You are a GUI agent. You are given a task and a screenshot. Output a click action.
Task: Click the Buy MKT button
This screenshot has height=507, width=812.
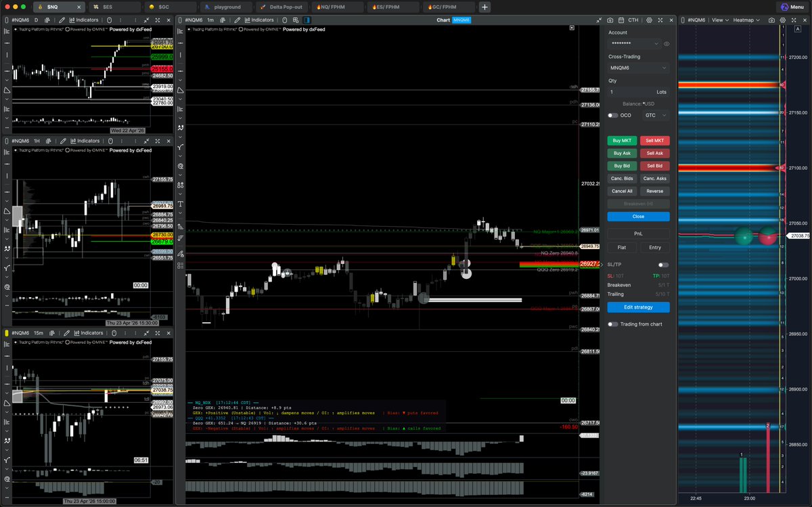[622, 141]
